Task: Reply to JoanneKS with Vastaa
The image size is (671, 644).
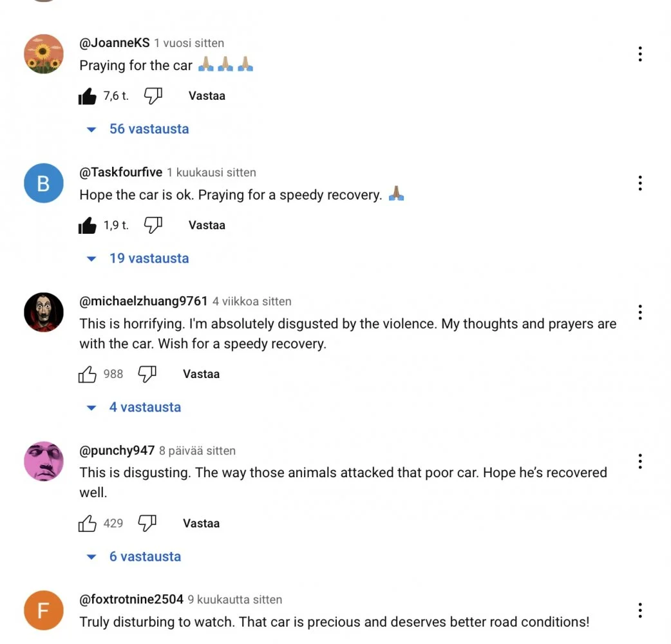Action: click(x=207, y=96)
